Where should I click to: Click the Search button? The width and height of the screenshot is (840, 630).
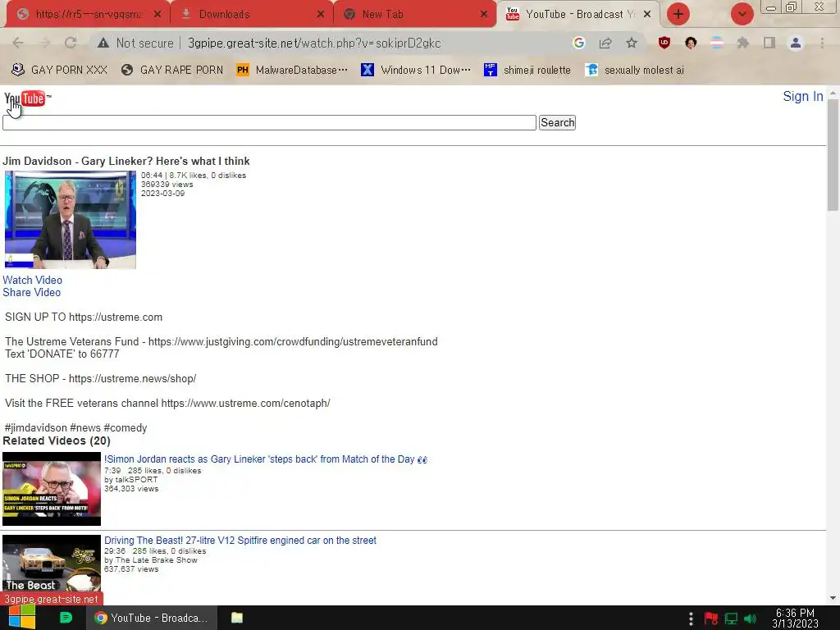point(557,123)
